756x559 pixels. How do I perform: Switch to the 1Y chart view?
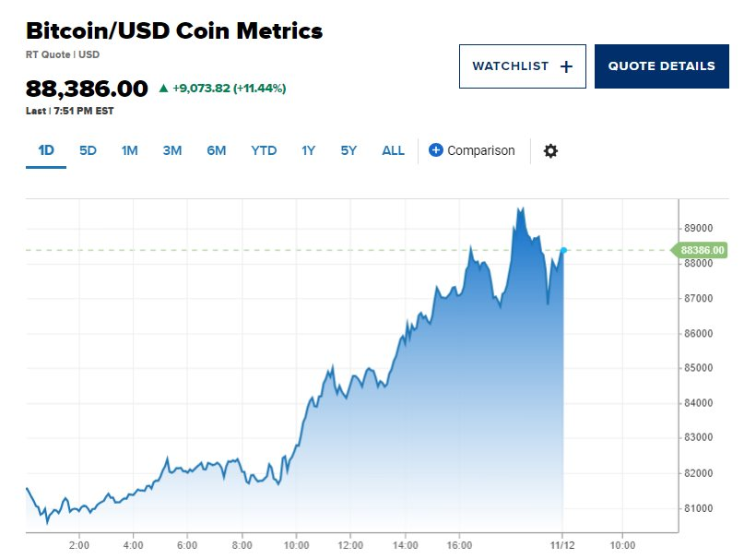click(x=308, y=150)
